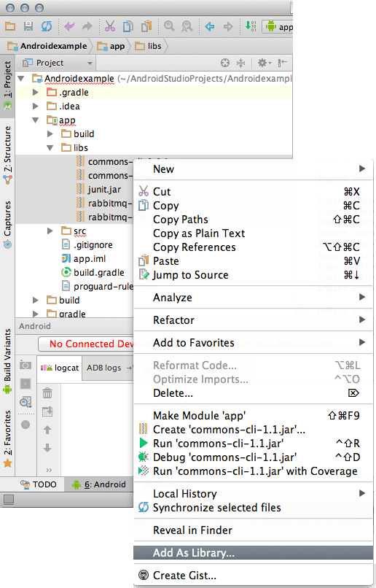Open the Analyze submenu
Viewport: 376px width, 588px height.
[x=253, y=298]
